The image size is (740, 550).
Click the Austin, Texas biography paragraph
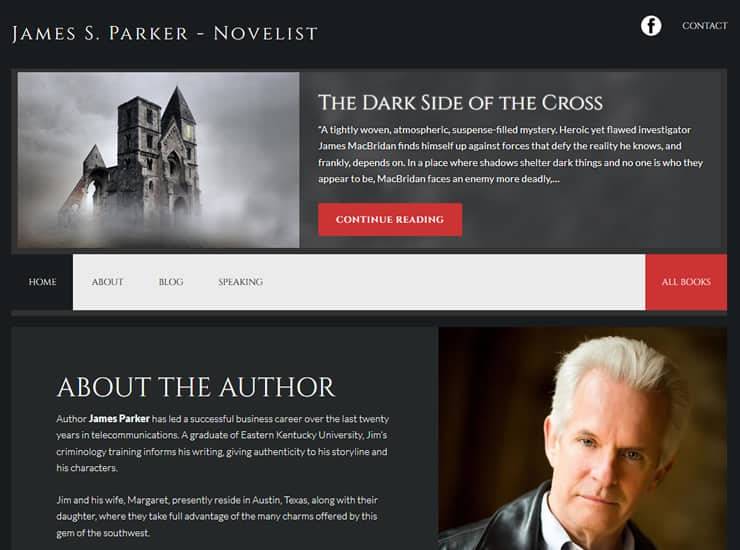tap(217, 516)
